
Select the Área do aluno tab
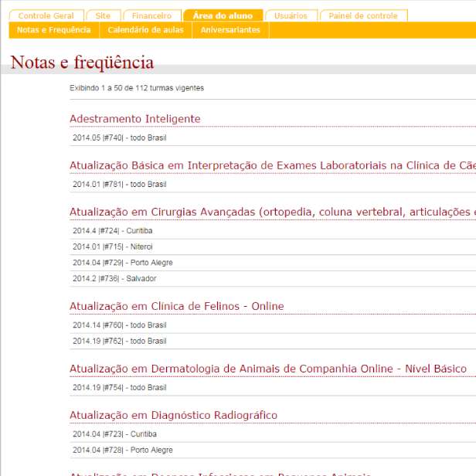223,15
